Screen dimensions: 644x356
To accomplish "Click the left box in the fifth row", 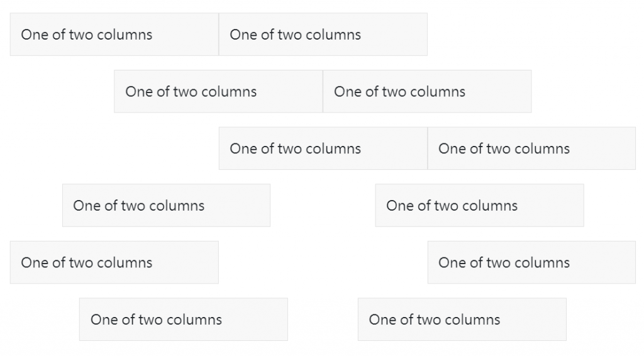I will pyautogui.click(x=114, y=262).
